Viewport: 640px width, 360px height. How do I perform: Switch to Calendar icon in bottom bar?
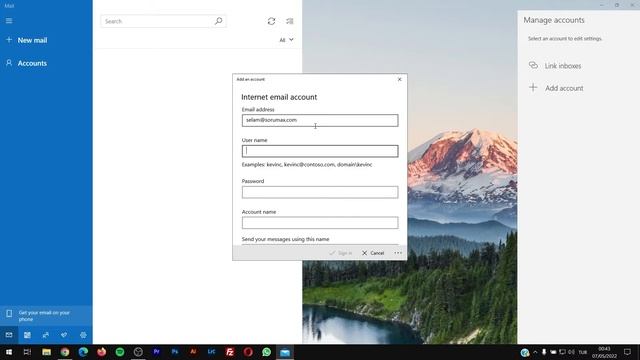click(27, 335)
